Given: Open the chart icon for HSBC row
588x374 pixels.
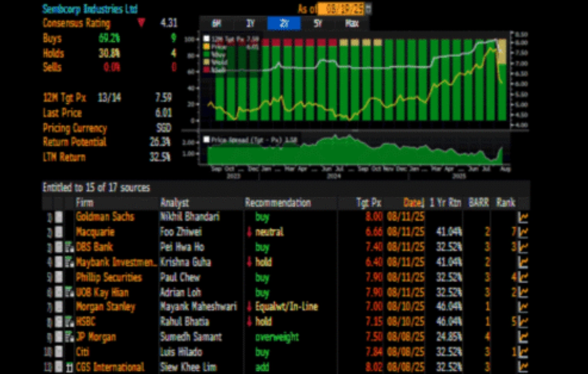Looking at the screenshot, I should tap(523, 322).
